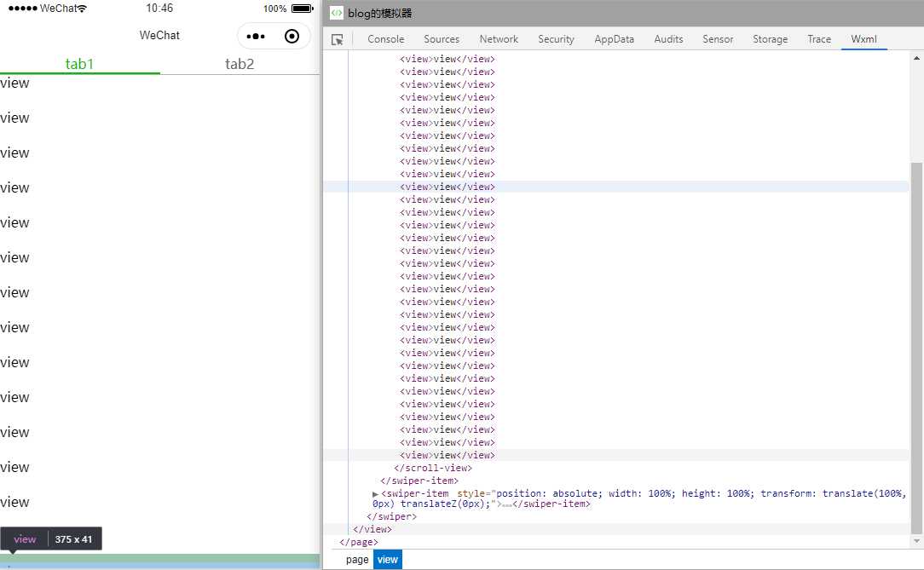Image resolution: width=924 pixels, height=570 pixels.
Task: Click the scrollbar up arrow in Wxml panel
Action: 916,58
